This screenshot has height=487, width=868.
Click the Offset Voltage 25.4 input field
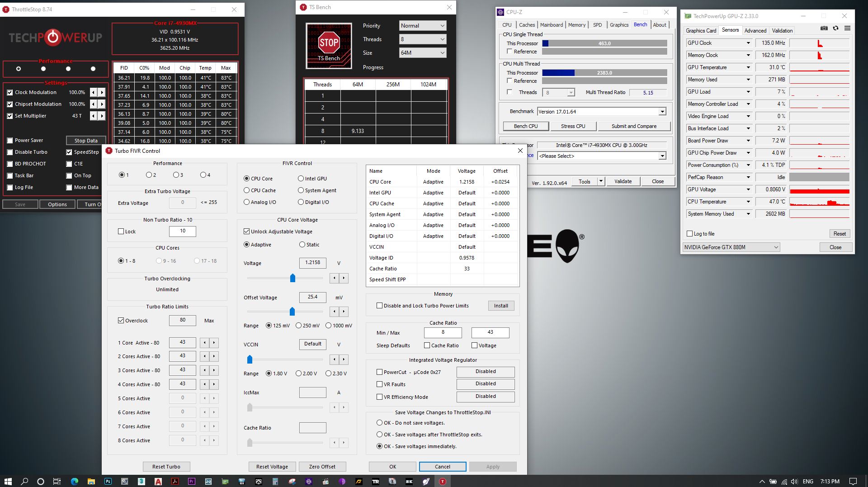coord(312,297)
